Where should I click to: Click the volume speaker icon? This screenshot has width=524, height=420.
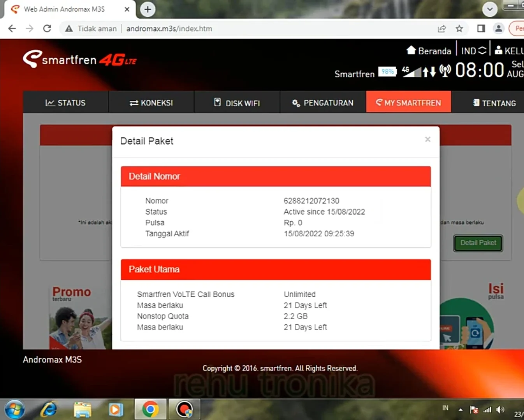(500, 409)
